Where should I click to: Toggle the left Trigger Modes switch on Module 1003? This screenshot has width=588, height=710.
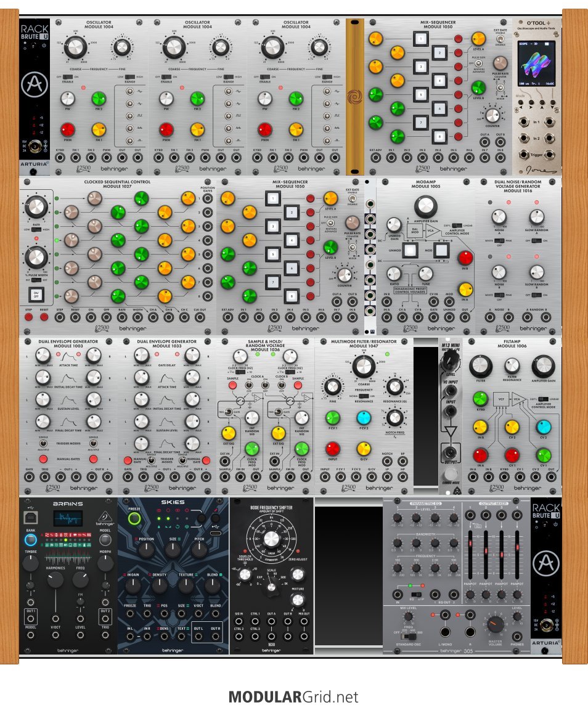coord(44,443)
